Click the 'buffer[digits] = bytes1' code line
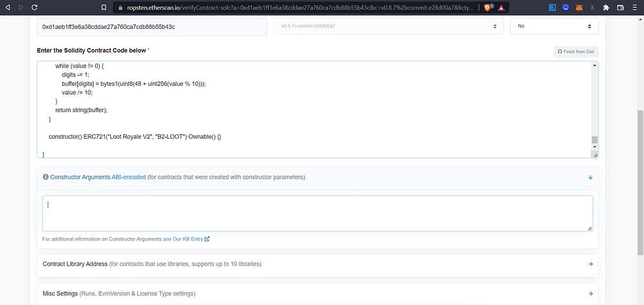The image size is (644, 305). point(134,83)
